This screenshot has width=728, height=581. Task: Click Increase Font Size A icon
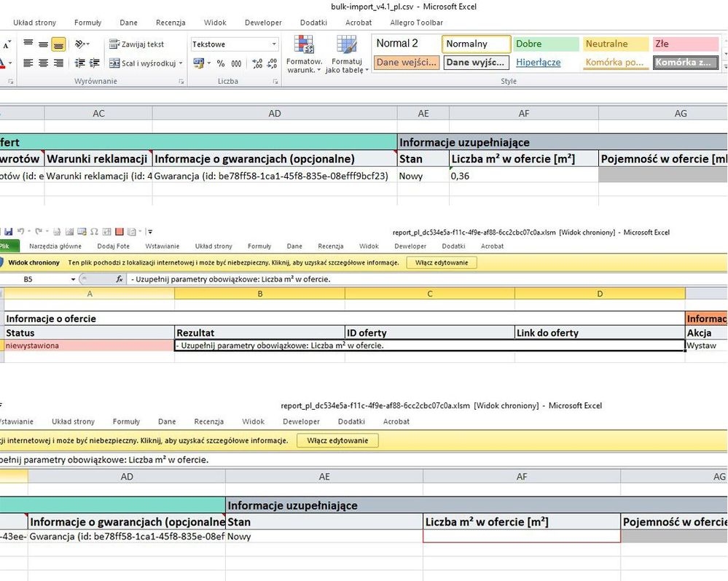pyautogui.click(x=7, y=44)
